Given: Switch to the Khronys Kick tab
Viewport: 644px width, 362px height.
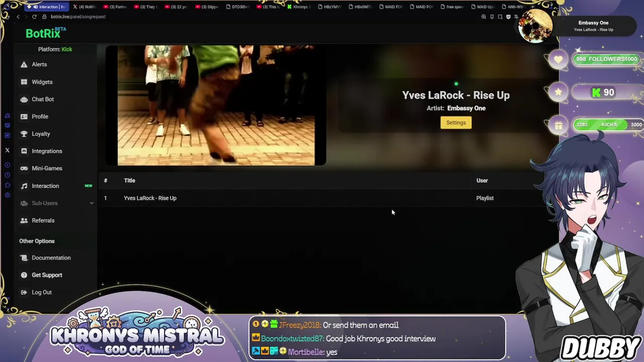Looking at the screenshot, I should click(x=299, y=7).
